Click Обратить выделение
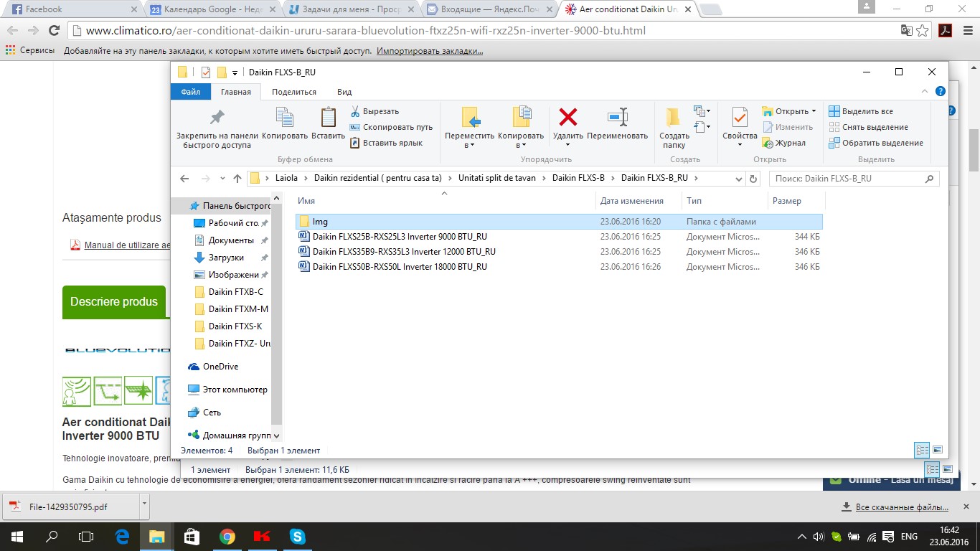This screenshot has width=980, height=551. coord(876,143)
